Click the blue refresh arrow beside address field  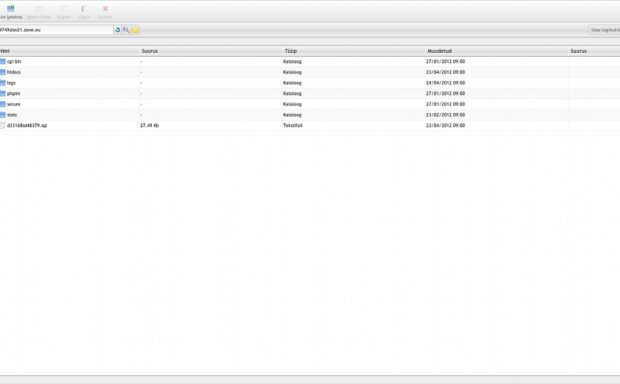click(117, 30)
